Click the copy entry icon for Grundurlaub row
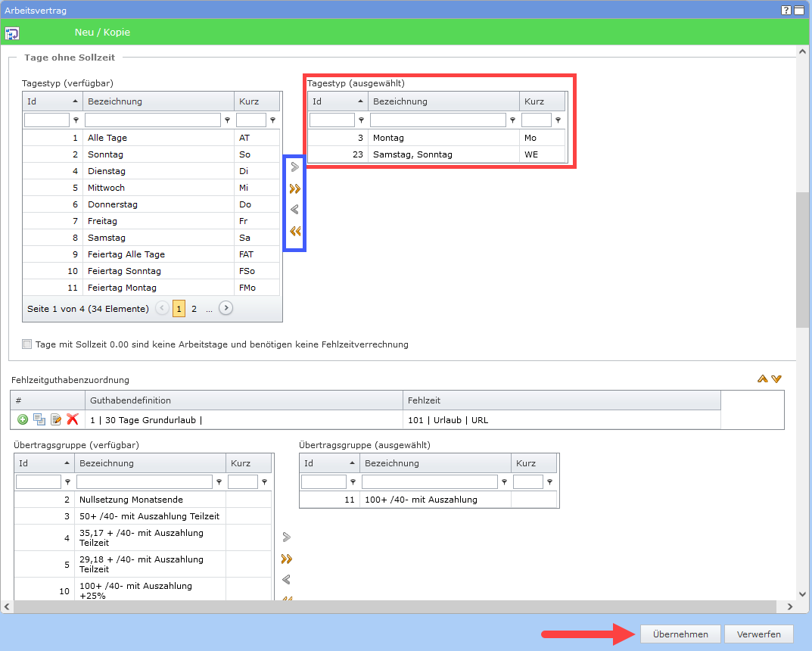This screenshot has height=651, width=812. coord(39,419)
